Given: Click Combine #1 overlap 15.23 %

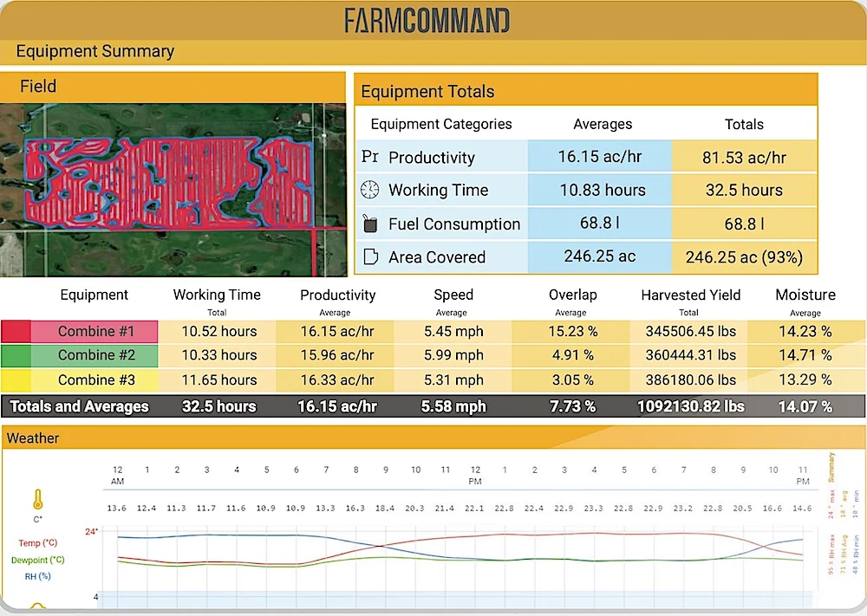Looking at the screenshot, I should [573, 332].
